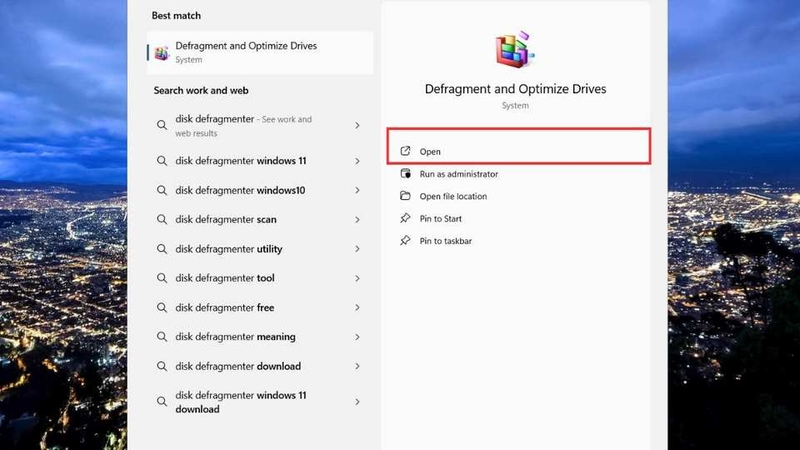
Task: Click the Run as administrator shield icon
Action: (405, 173)
